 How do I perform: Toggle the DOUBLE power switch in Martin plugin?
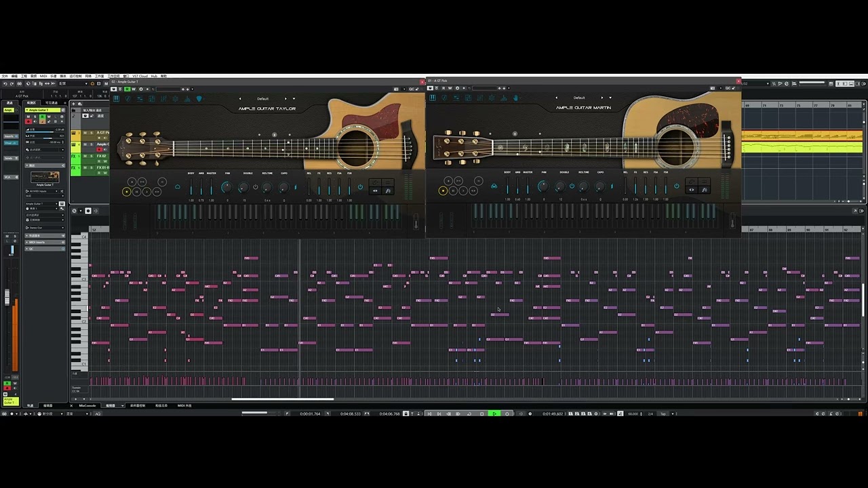tap(572, 186)
